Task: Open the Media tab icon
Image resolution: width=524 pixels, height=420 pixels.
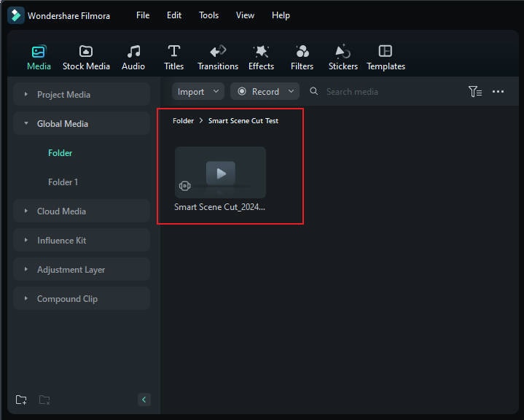Action: 39,51
